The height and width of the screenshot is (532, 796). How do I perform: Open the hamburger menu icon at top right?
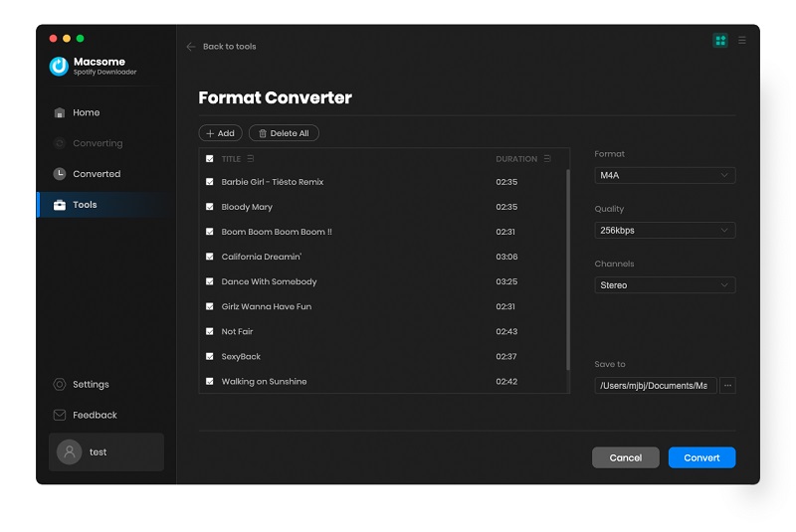point(742,40)
